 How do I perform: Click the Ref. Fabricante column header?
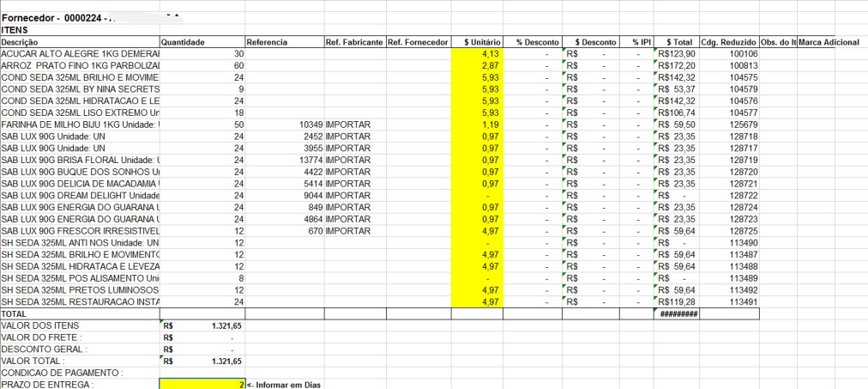click(355, 41)
